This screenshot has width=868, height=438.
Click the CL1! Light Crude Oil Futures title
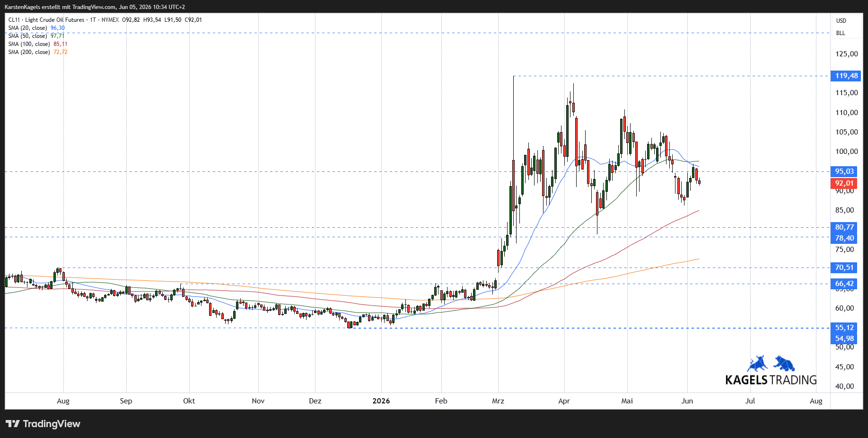[x=46, y=20]
